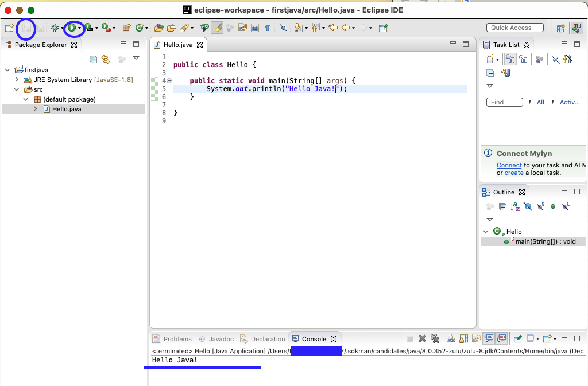Click the All working set link
Screen dimensions: 588x386
[x=540, y=102]
